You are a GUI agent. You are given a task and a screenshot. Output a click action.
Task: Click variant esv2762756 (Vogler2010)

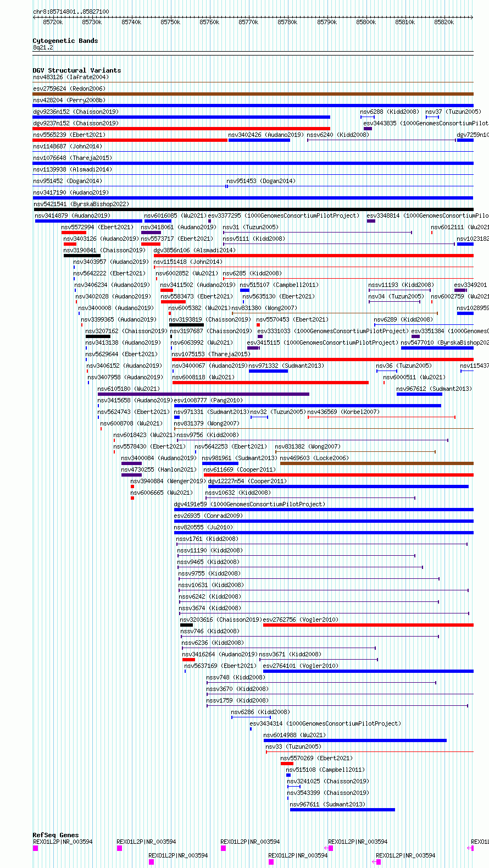pyautogui.click(x=301, y=620)
